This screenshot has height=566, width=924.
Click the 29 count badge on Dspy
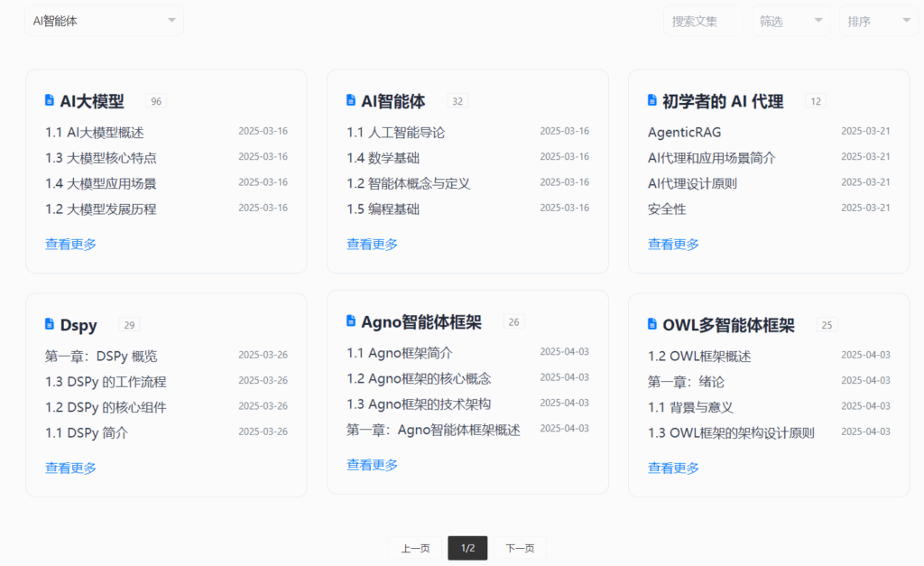coord(129,325)
